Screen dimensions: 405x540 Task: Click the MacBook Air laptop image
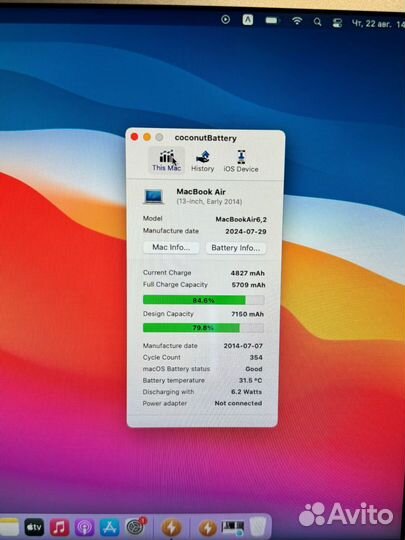pyautogui.click(x=153, y=196)
